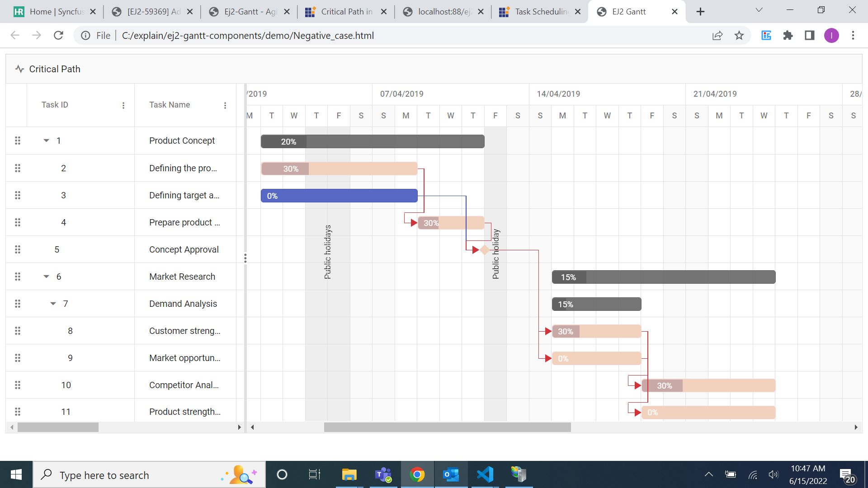868x488 pixels.
Task: Click Concept Approval milestone diamond
Action: (485, 250)
